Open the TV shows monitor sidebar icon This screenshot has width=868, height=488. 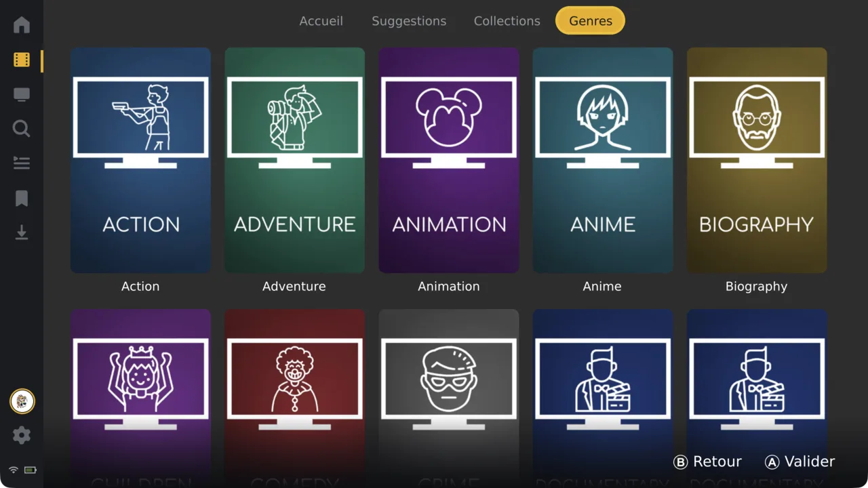click(x=22, y=95)
